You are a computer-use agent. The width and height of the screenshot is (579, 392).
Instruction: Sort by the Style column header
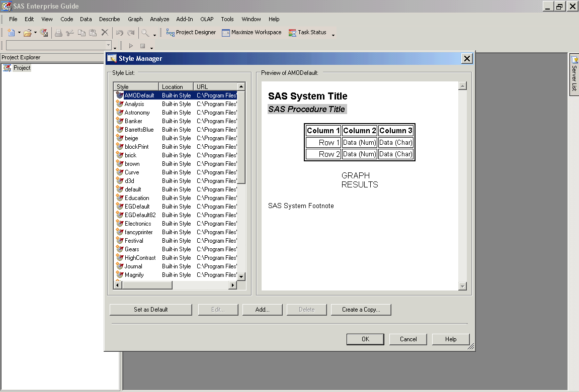(x=136, y=86)
